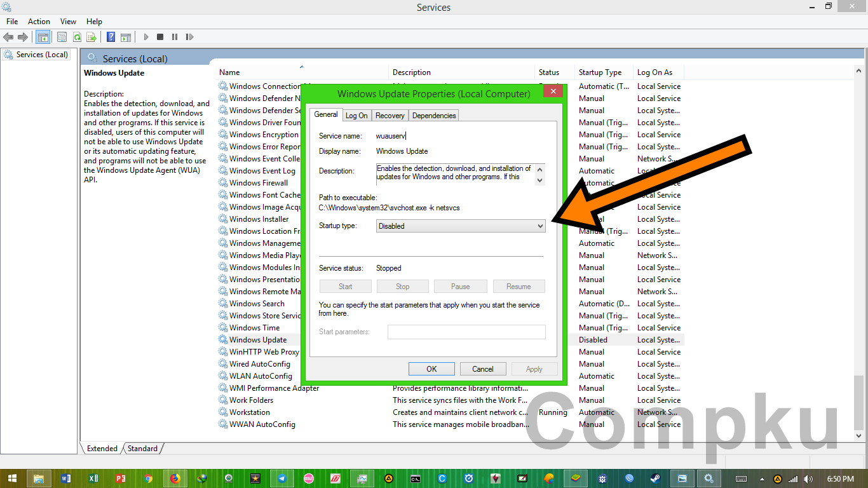The image size is (868, 488).
Task: Click the Apply button in Properties dialog
Action: (534, 369)
